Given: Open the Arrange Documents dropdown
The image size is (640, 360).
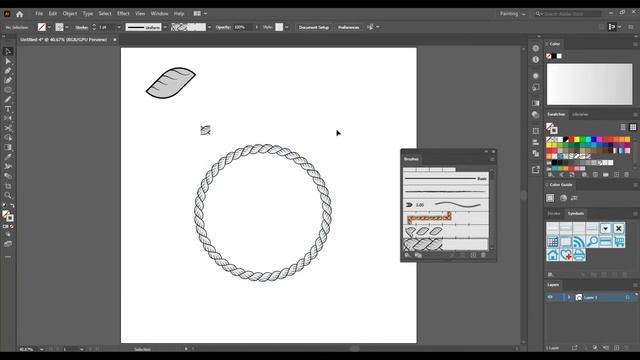Looking at the screenshot, I should tap(200, 13).
